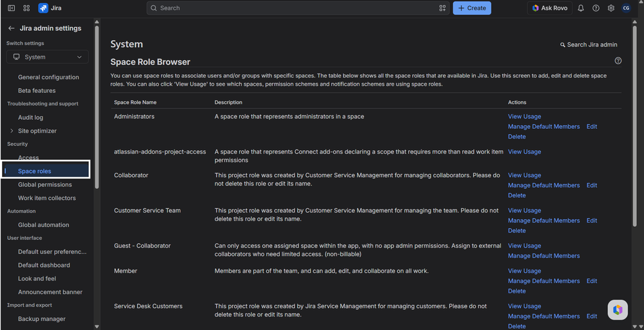
Task: Open Backup manager
Action: click(x=42, y=319)
